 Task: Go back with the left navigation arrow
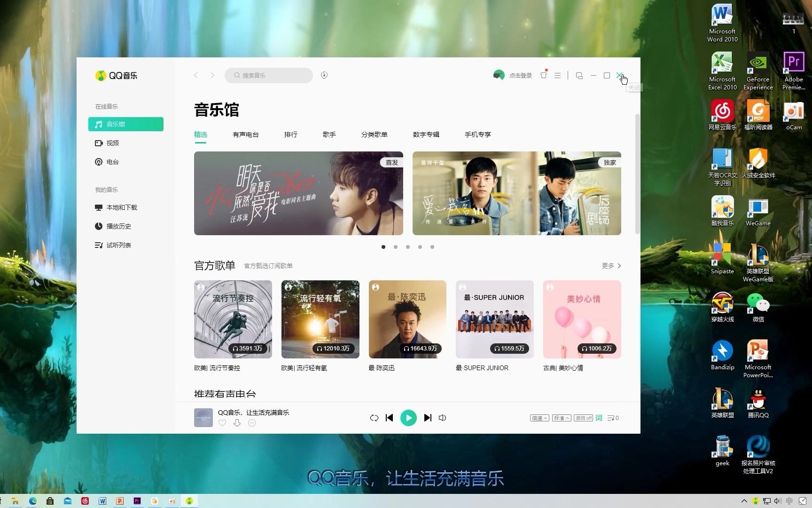tap(196, 75)
